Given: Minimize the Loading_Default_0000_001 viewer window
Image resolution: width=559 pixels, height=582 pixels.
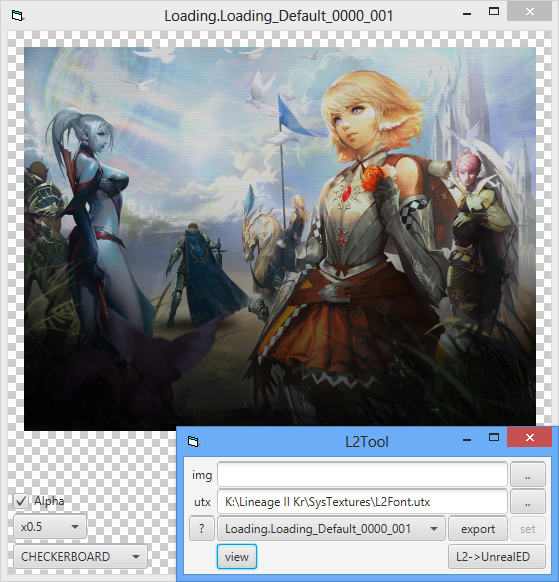Looking at the screenshot, I should coord(467,14).
